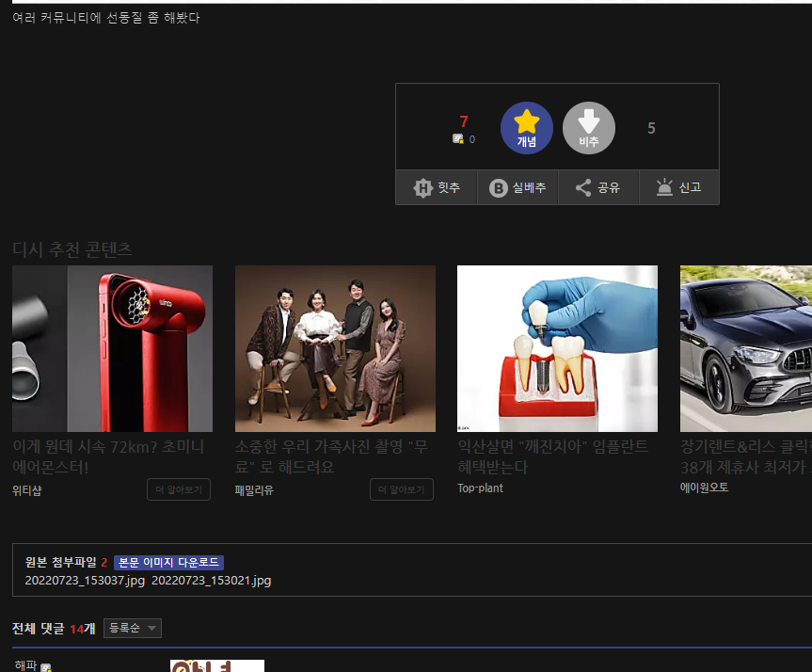Download attachment 20220723_153021.jpg
This screenshot has width=812, height=672.
point(212,581)
